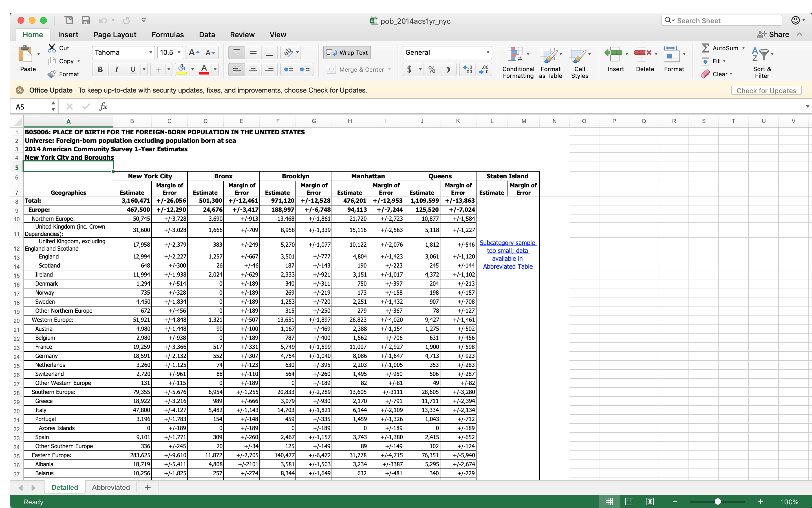Decrease indent of selected cell
This screenshot has width=812, height=508.
pos(288,69)
